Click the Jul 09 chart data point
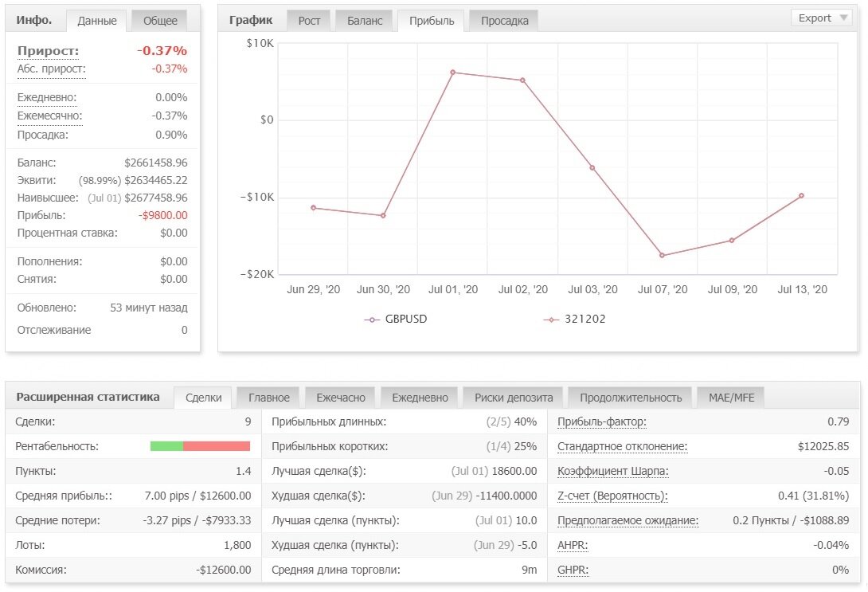Screen dimensions: 868x592 coord(732,241)
